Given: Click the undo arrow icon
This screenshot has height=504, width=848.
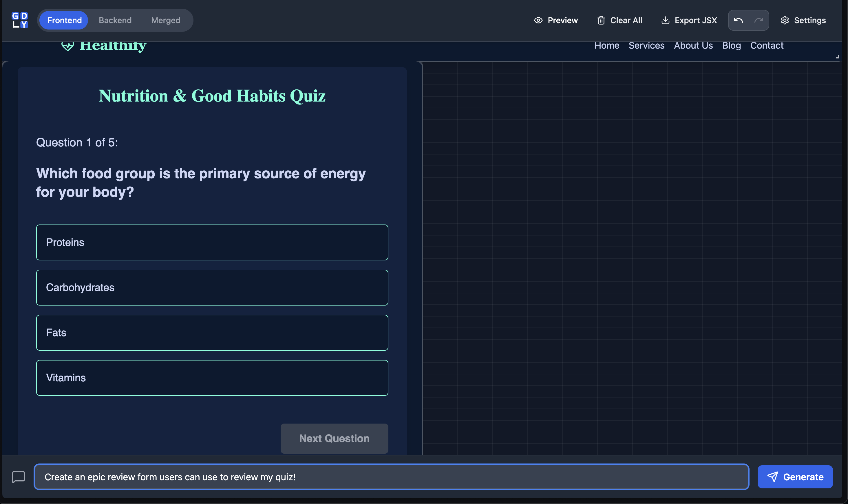Looking at the screenshot, I should tap(738, 20).
